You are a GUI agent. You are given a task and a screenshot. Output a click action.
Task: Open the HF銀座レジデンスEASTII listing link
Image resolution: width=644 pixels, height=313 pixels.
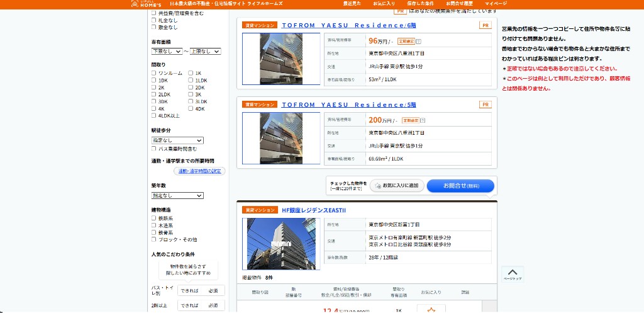click(314, 210)
